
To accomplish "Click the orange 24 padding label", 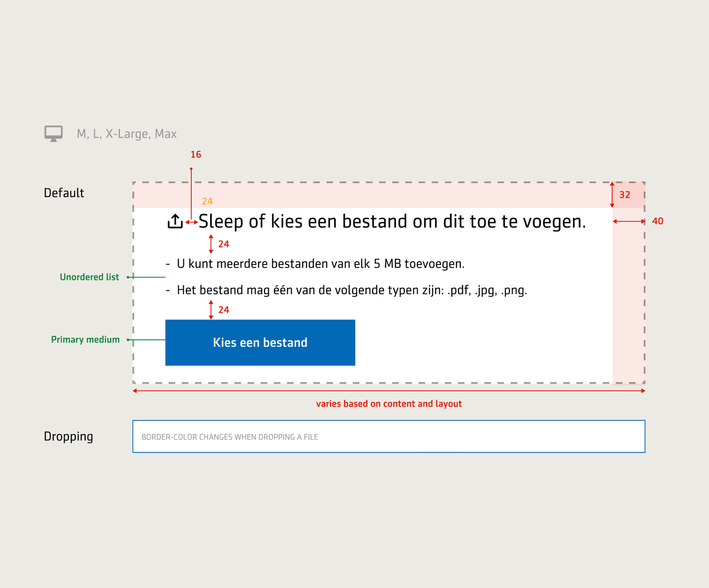I will [207, 202].
